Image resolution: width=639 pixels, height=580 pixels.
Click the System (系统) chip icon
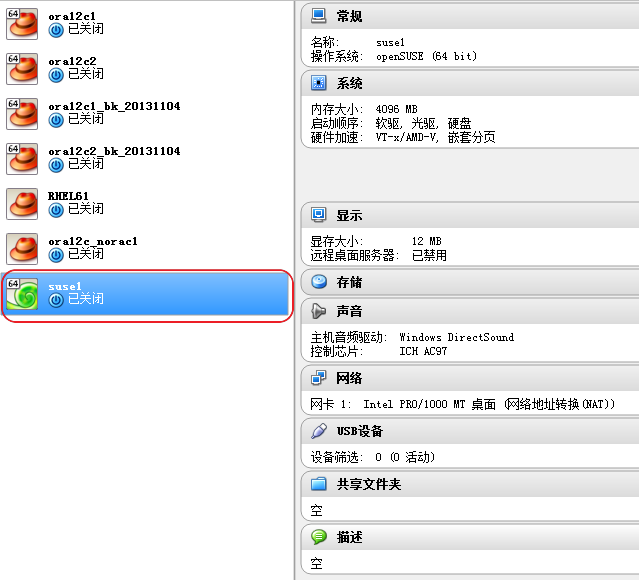[319, 83]
